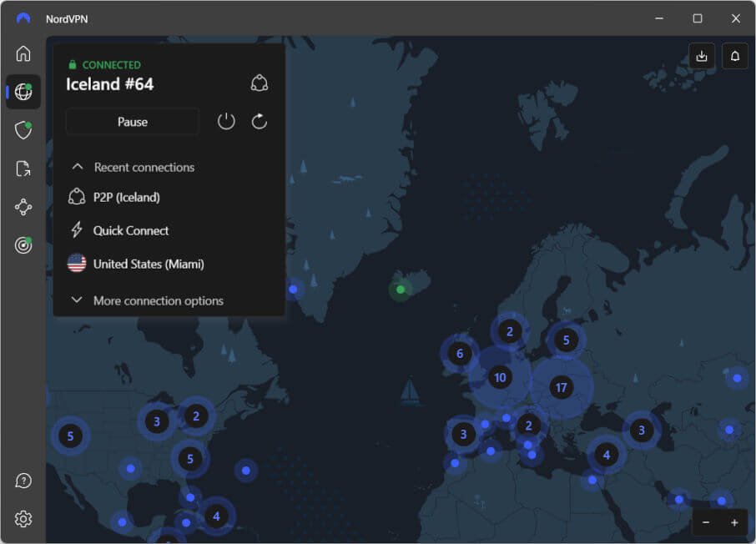The width and height of the screenshot is (756, 544).
Task: Open the help chat bubble icon
Action: [x=23, y=481]
